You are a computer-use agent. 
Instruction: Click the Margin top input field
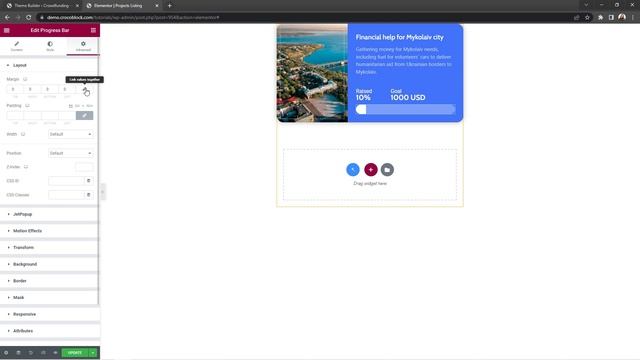click(x=15, y=89)
